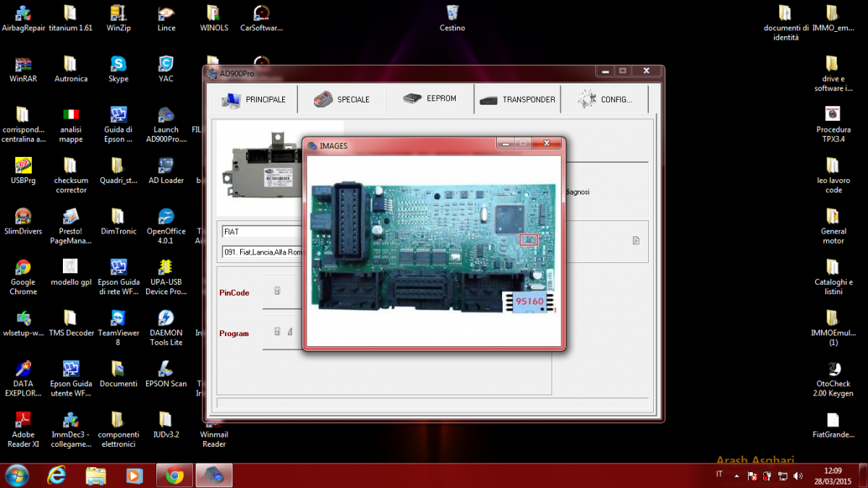Open TeamViewer 8 shortcut
The width and height of the screenshot is (868, 488).
(119, 327)
